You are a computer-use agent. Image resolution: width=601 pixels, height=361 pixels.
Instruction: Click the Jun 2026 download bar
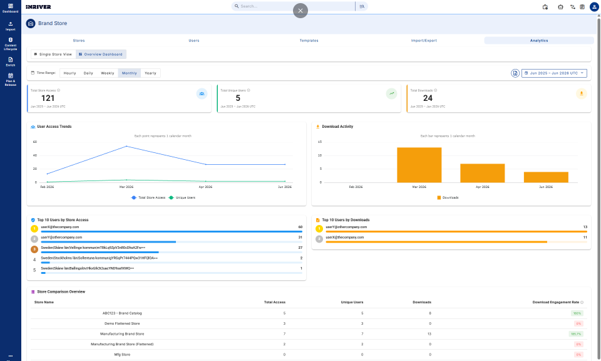click(x=546, y=177)
